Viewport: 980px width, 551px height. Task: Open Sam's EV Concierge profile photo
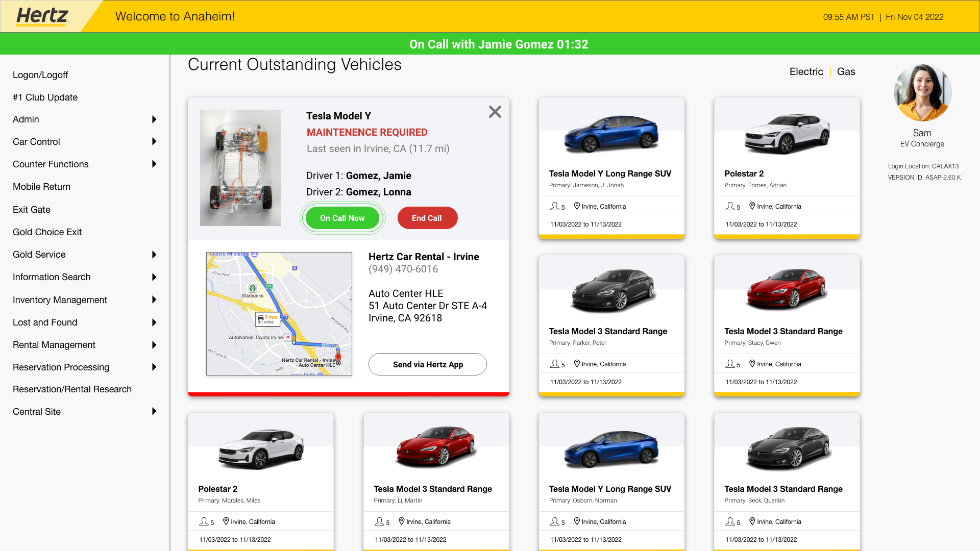pos(922,92)
